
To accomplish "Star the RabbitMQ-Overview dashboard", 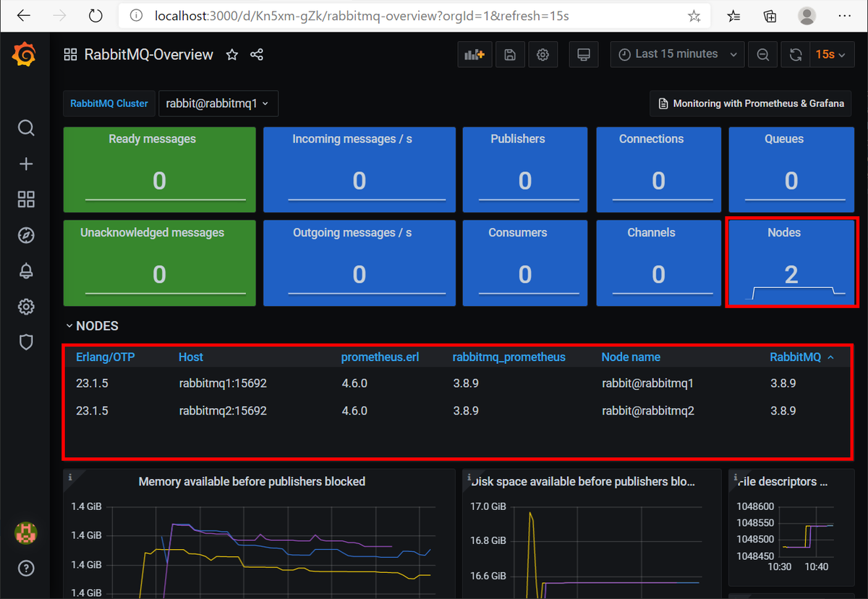I will (x=232, y=54).
